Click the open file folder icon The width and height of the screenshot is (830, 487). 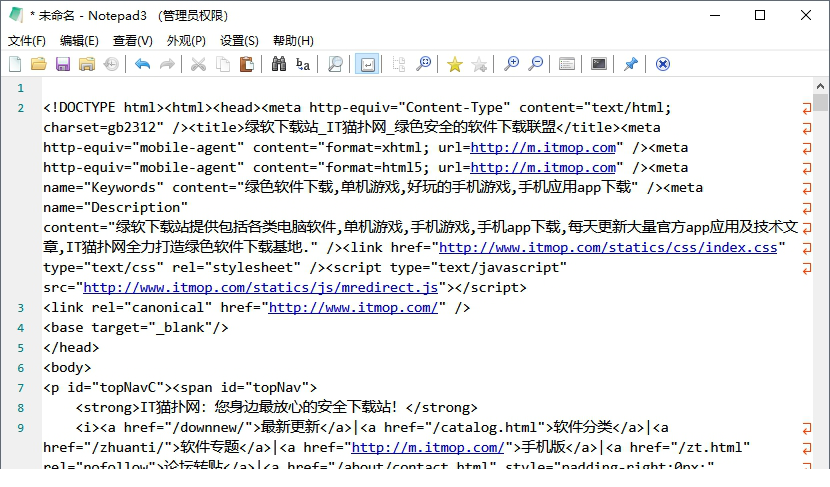38,64
